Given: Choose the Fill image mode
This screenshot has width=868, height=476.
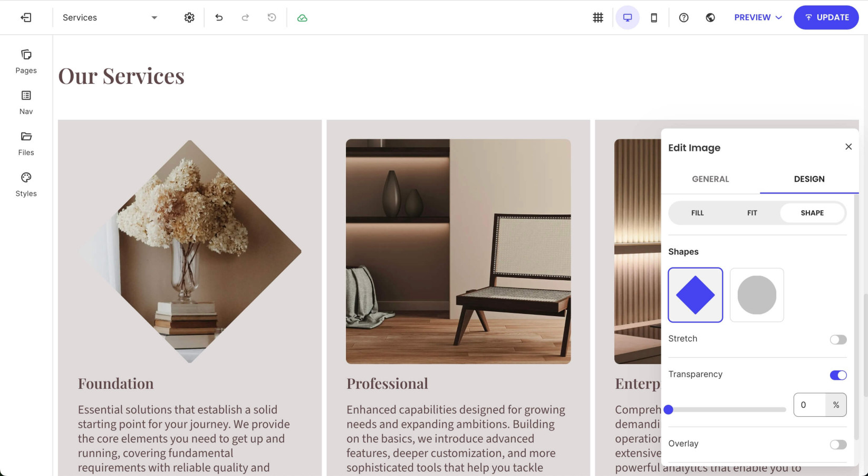Looking at the screenshot, I should click(697, 213).
